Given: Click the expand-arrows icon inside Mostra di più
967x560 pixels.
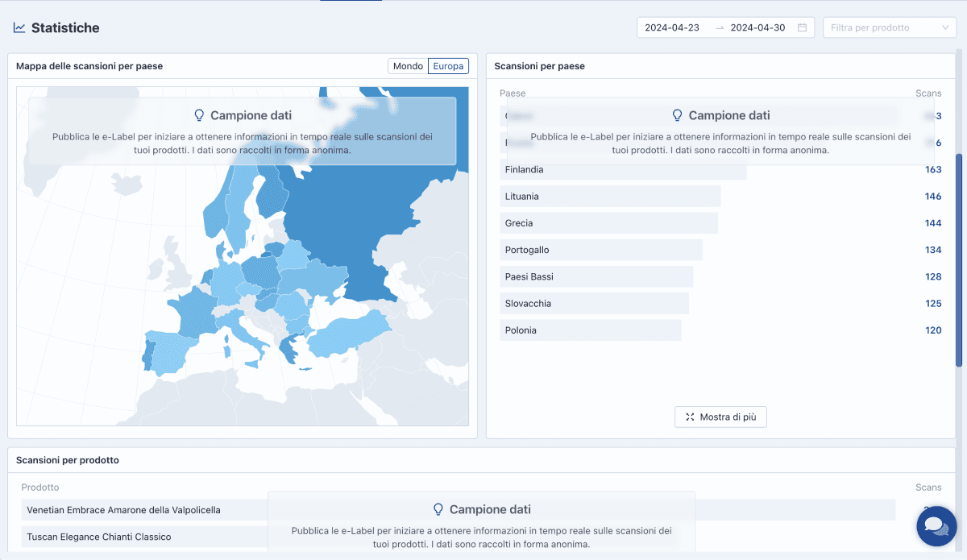Looking at the screenshot, I should coord(690,417).
